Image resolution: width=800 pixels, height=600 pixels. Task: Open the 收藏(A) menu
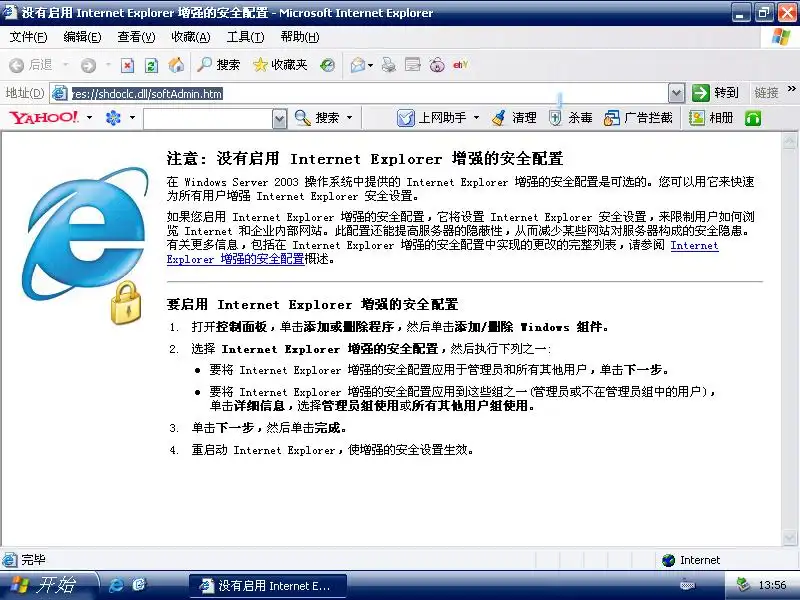coord(191,37)
